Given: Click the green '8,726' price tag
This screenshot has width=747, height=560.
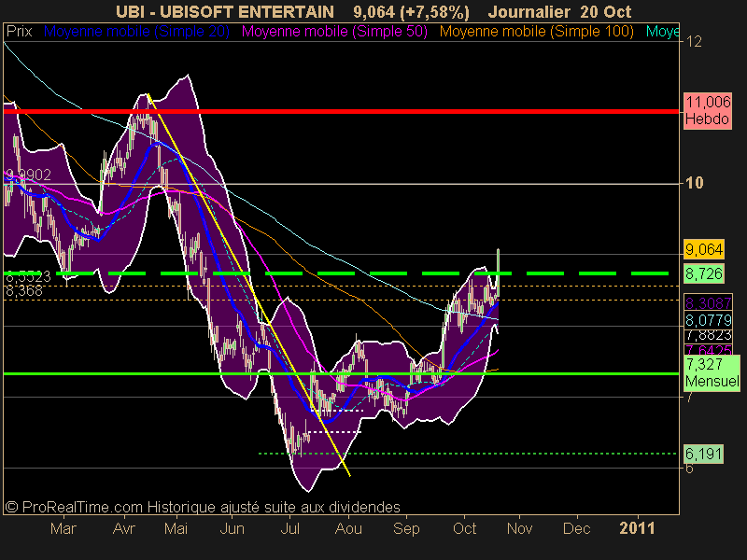Looking at the screenshot, I should click(x=704, y=273).
